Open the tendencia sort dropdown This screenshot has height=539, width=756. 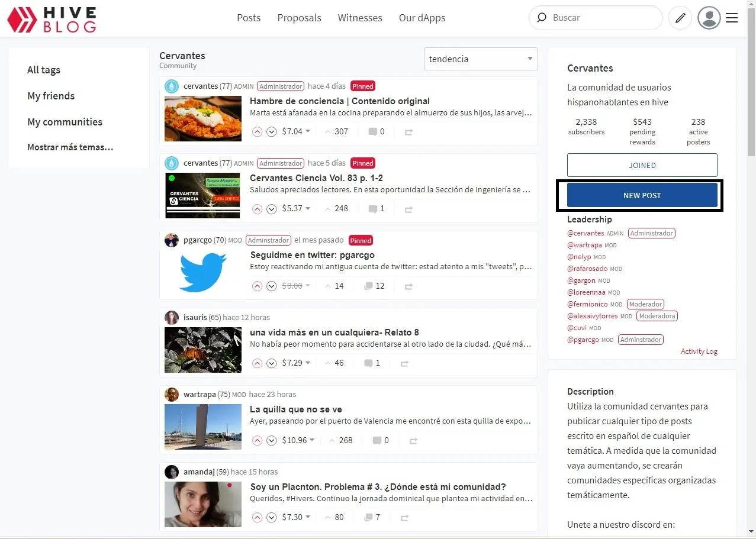(x=481, y=59)
